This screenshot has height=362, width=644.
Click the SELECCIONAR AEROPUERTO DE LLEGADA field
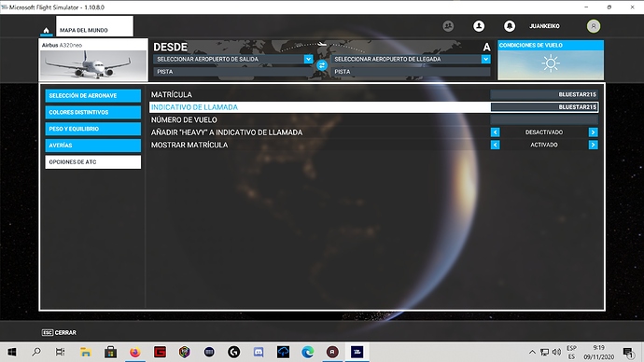tap(411, 59)
